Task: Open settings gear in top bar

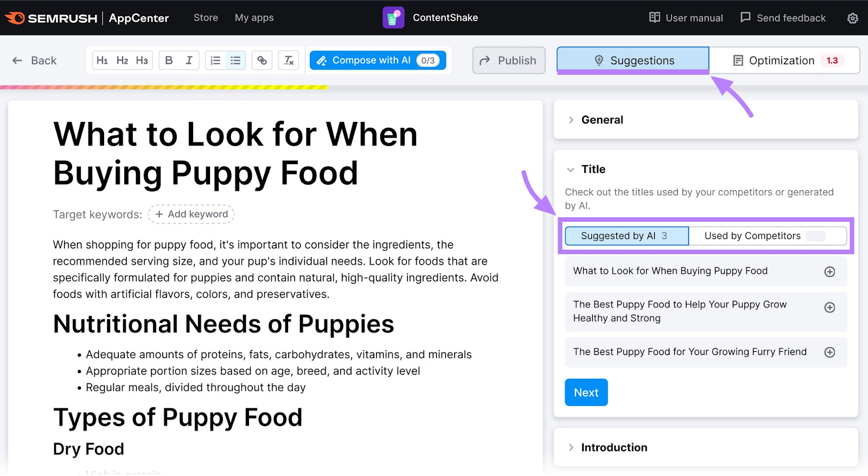Action: (852, 18)
